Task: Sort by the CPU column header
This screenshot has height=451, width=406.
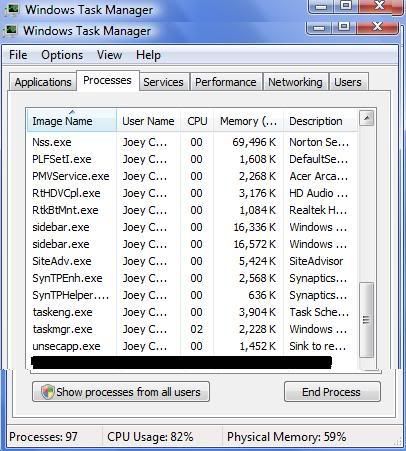Action: [197, 121]
